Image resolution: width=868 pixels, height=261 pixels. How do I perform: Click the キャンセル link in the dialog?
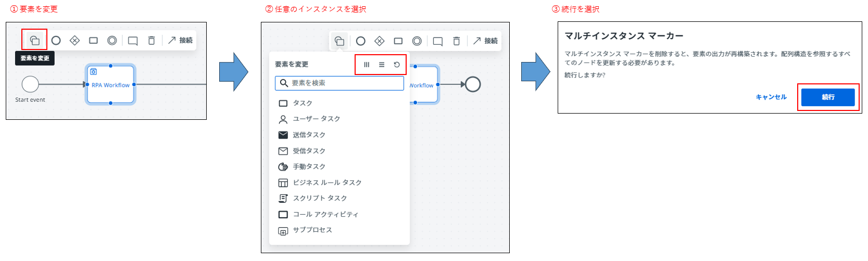(x=771, y=97)
